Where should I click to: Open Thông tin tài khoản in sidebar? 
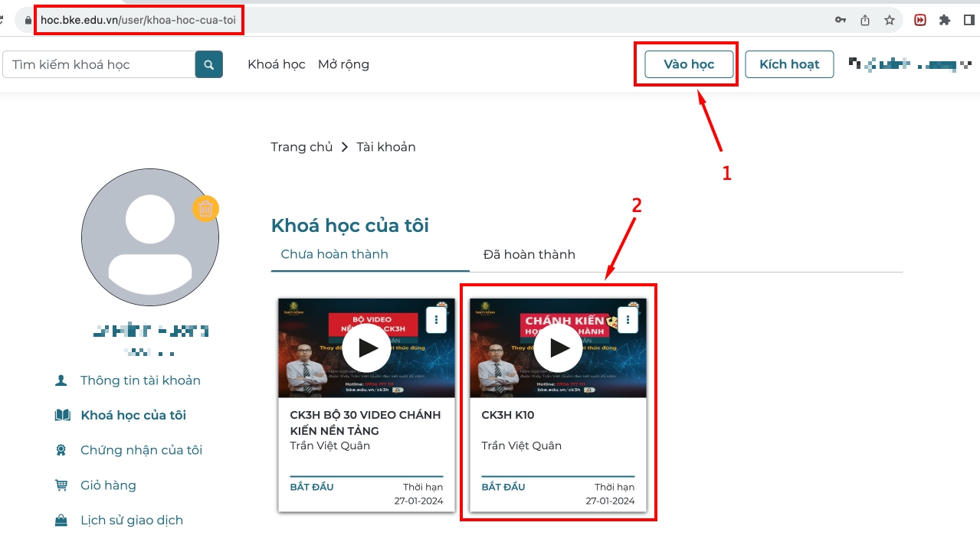tap(140, 380)
